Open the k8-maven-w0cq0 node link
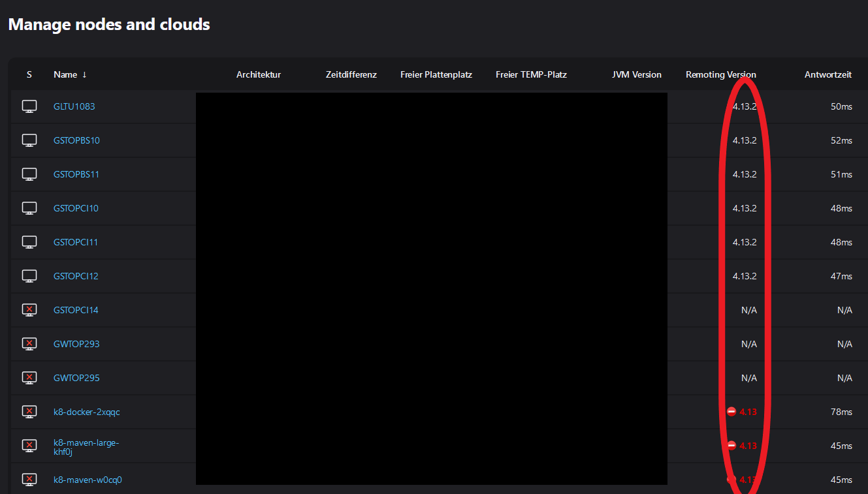The height and width of the screenshot is (494, 868). [x=88, y=480]
